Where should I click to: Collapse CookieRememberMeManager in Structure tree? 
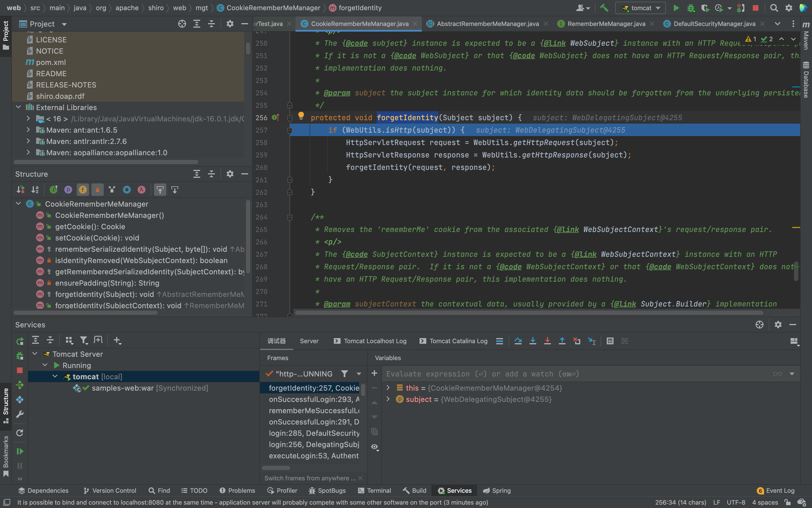pos(18,203)
